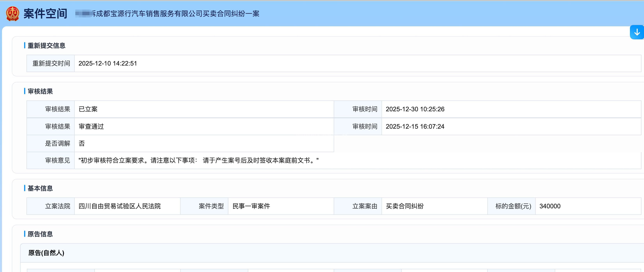The image size is (644, 272).
Task: Click the 审核意见 comment text
Action: [198, 161]
